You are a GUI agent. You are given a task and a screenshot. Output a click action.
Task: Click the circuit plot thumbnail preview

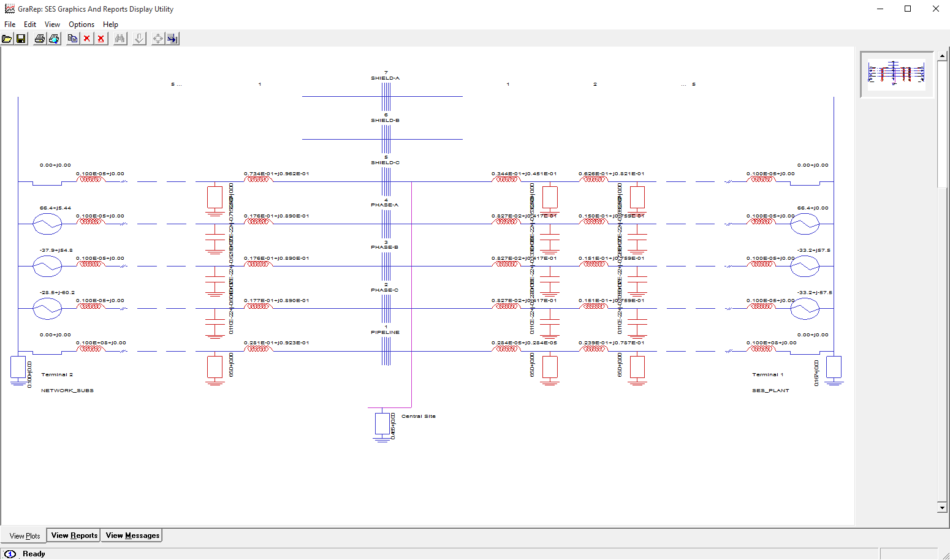pos(897,74)
